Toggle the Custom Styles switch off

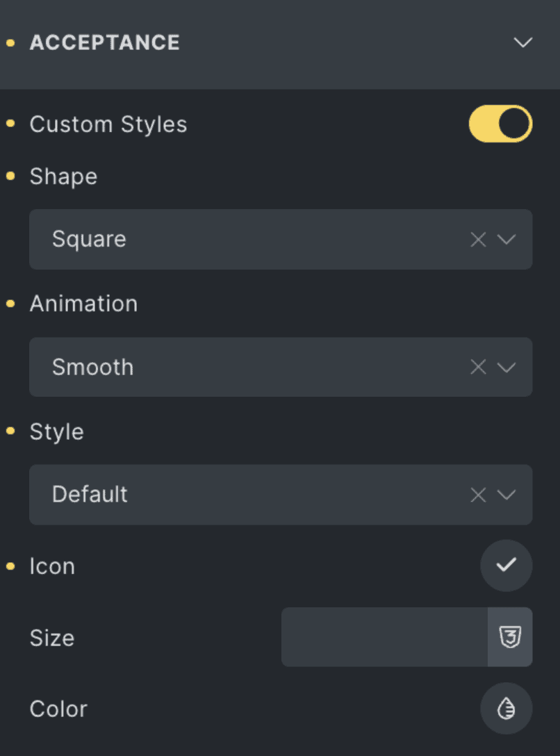[500, 124]
